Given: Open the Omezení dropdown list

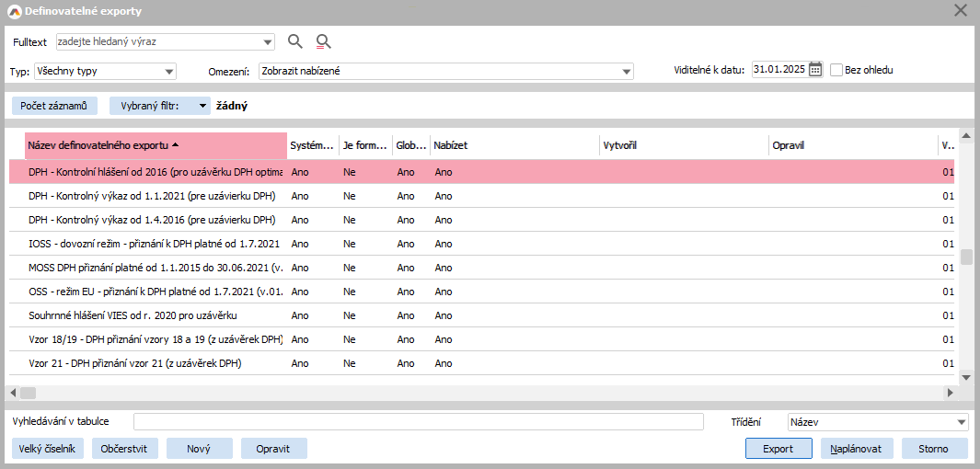Looking at the screenshot, I should [627, 71].
